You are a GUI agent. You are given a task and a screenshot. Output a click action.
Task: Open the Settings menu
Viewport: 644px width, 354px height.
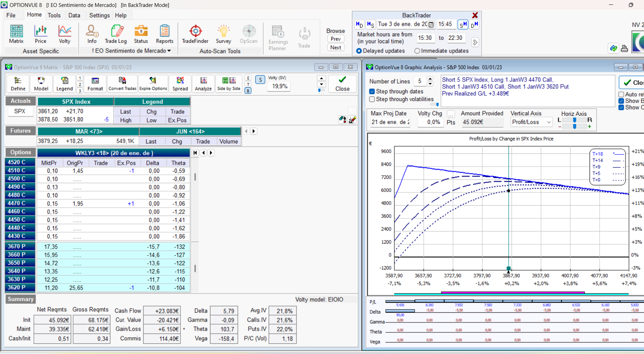(99, 15)
